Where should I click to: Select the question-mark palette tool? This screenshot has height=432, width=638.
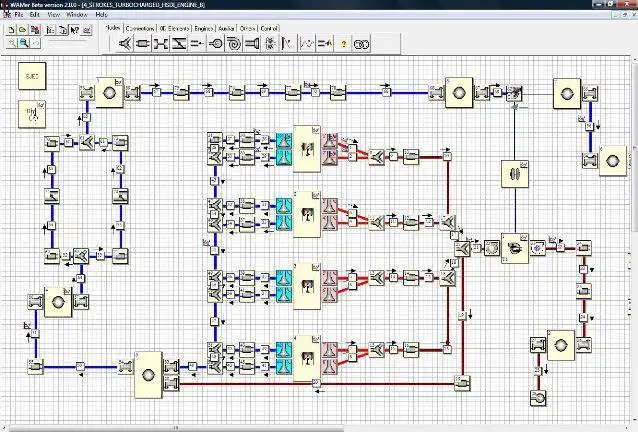pos(344,44)
